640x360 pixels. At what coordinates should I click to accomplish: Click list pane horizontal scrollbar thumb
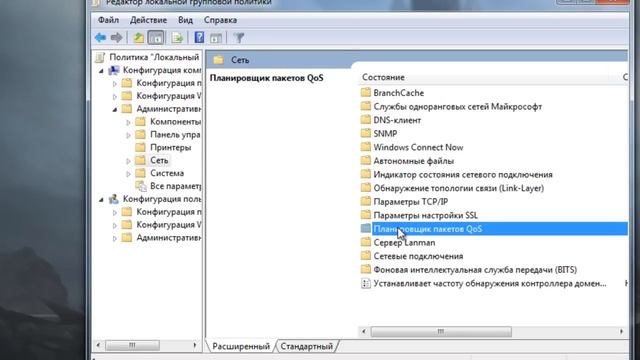(x=441, y=331)
